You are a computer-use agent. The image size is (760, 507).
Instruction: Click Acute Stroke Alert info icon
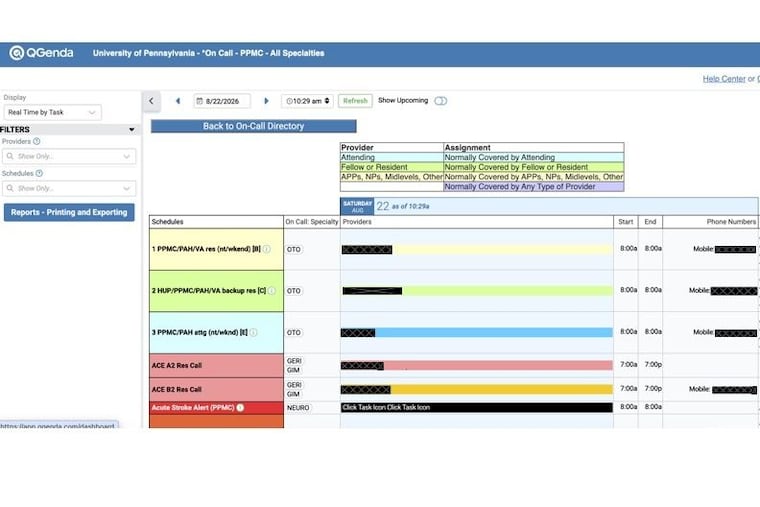point(240,408)
